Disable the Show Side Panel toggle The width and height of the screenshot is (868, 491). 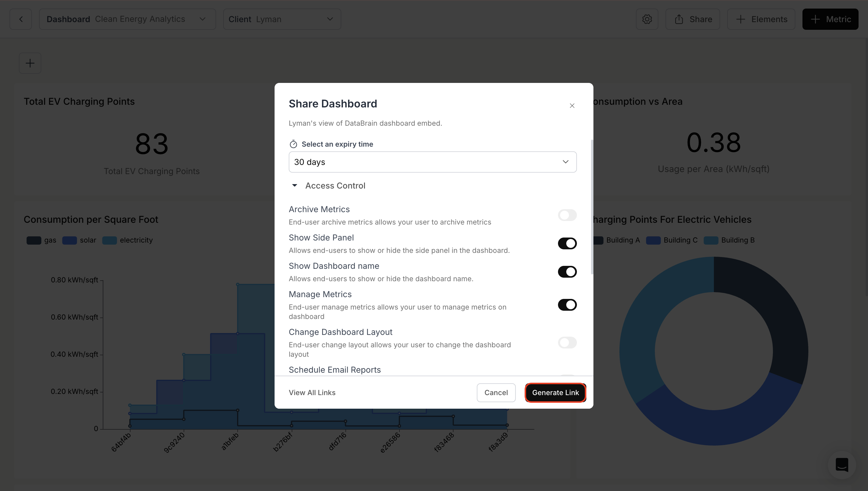pos(567,243)
